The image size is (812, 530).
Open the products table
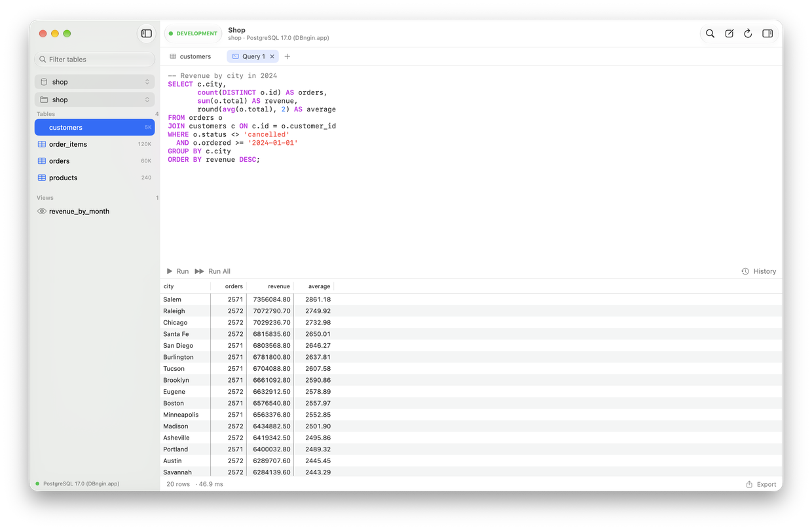(95, 178)
